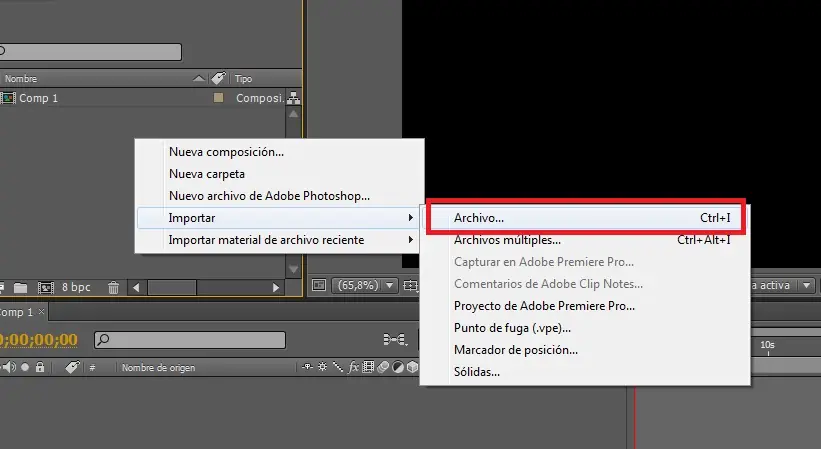Click the label tag column header icon
The height and width of the screenshot is (449, 821).
click(x=218, y=78)
